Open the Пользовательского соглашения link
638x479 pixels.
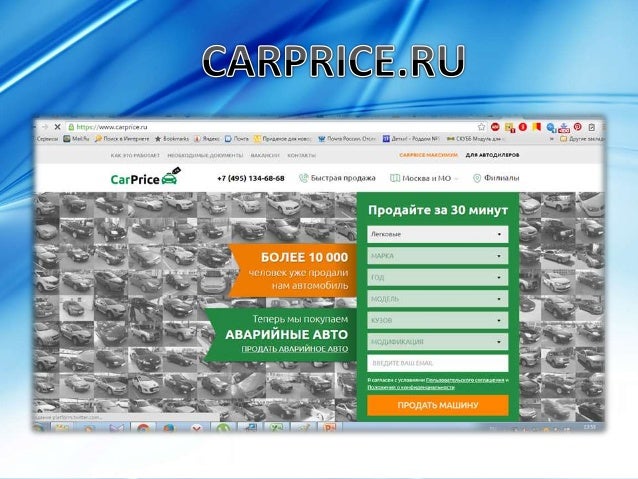(465, 380)
